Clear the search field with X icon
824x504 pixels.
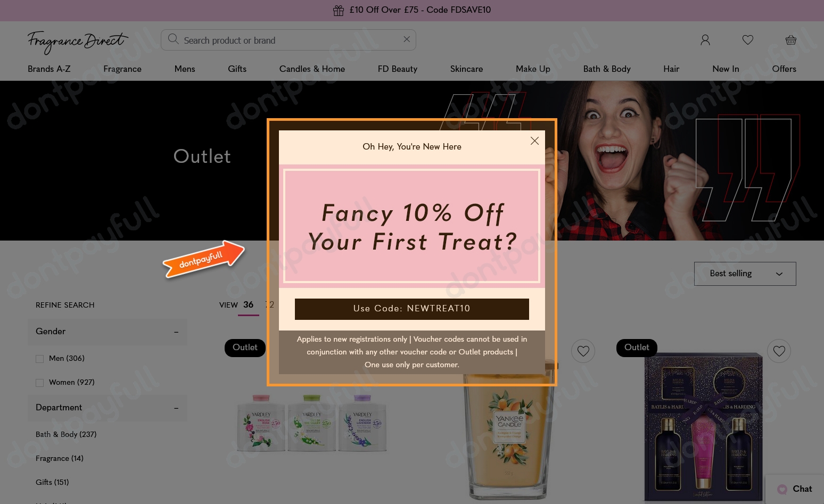(x=407, y=39)
